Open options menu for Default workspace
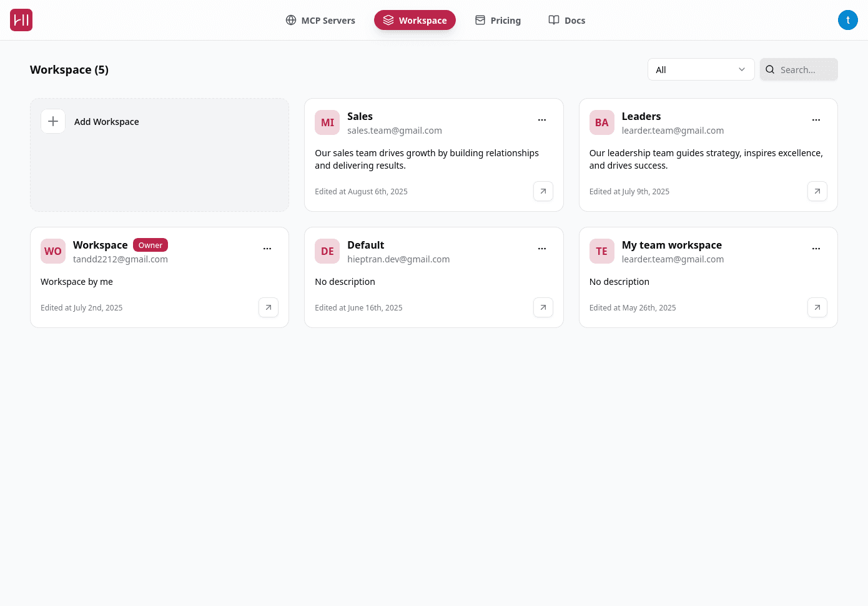This screenshot has height=606, width=868. point(542,249)
